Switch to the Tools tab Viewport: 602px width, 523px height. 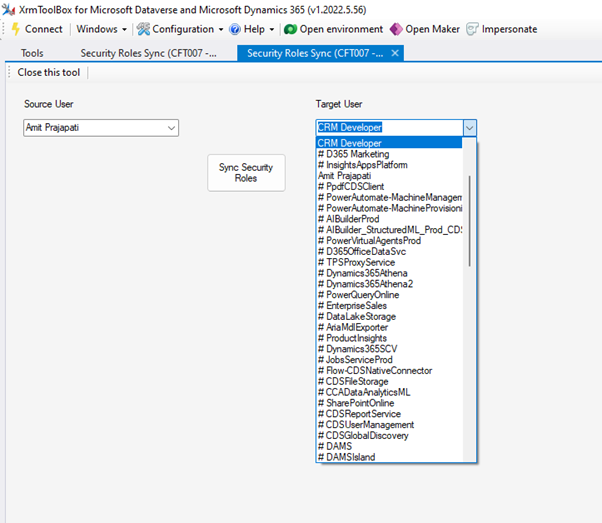tap(32, 53)
